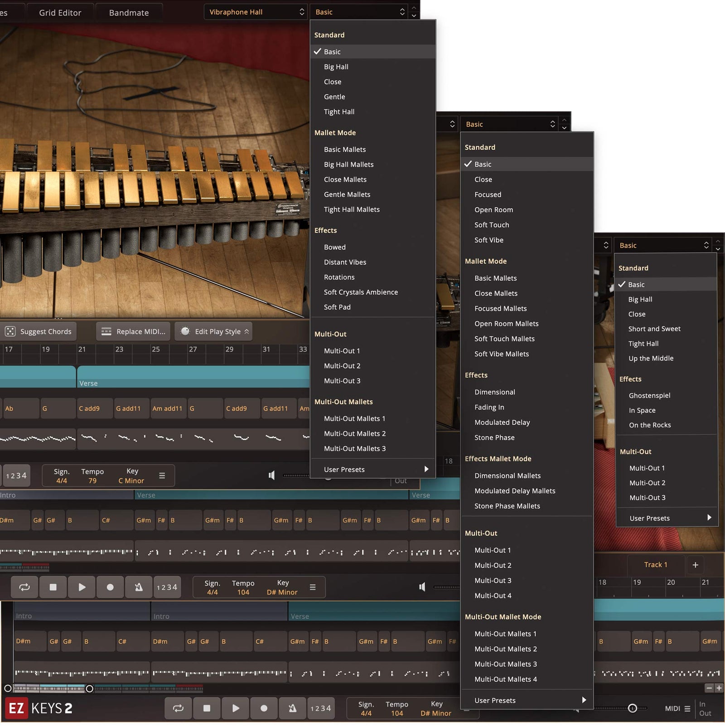Select the Ghostenspiel effect preset
725x728 pixels.
pos(649,395)
